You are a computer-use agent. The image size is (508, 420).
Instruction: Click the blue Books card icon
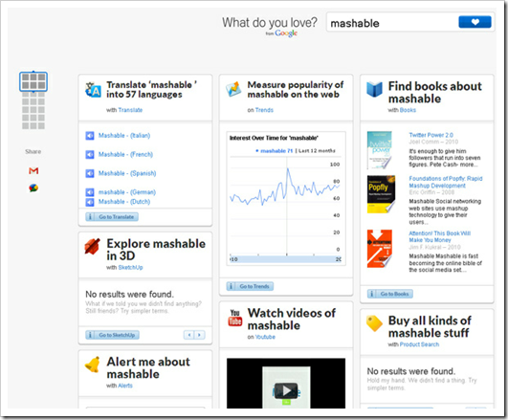point(374,89)
